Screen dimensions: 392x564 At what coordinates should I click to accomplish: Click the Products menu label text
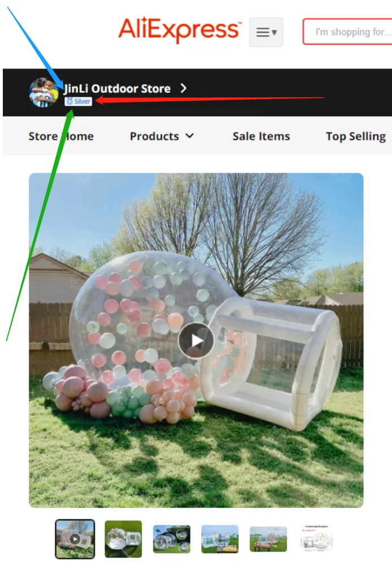pos(154,136)
